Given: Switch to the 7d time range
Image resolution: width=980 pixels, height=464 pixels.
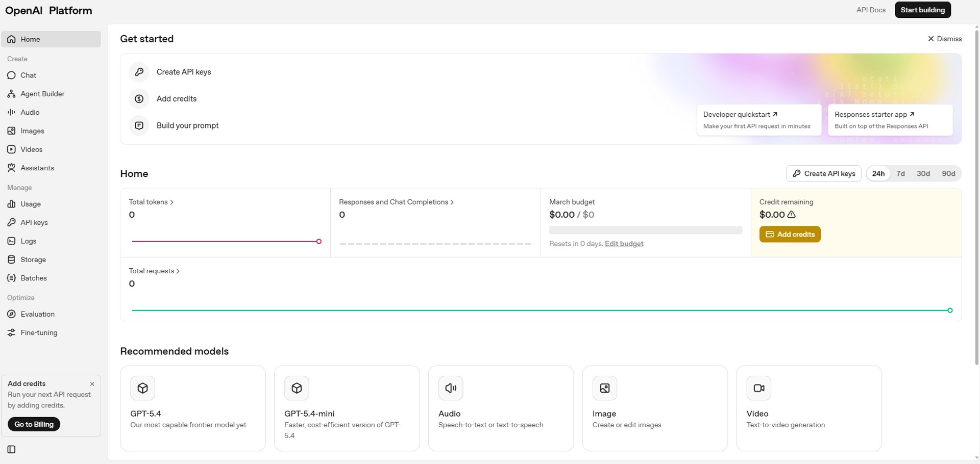Looking at the screenshot, I should pyautogui.click(x=901, y=173).
